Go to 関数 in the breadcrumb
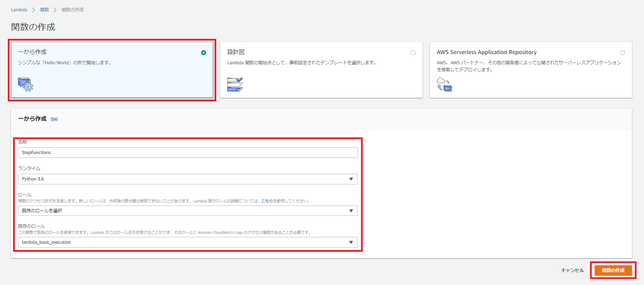Screen dimensions: 644x285 (44, 10)
